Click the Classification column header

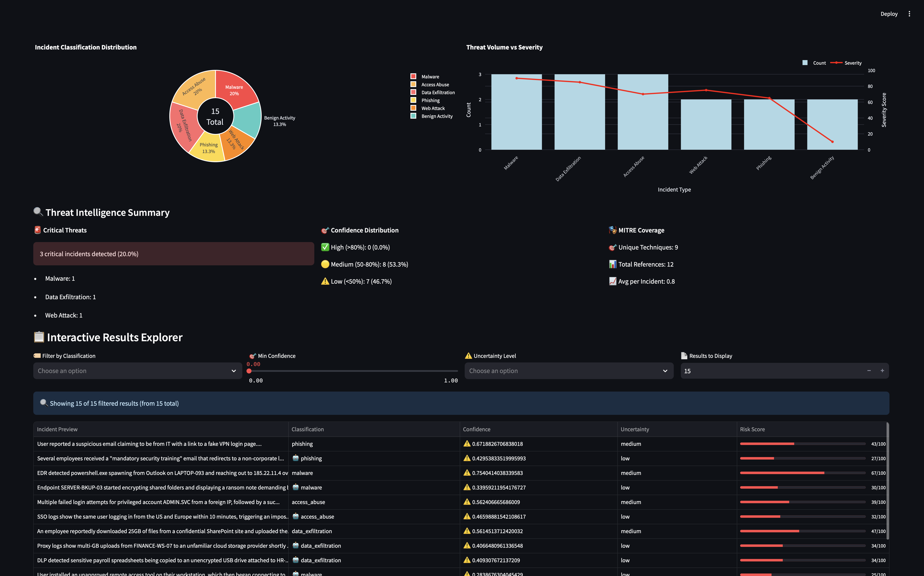(307, 429)
